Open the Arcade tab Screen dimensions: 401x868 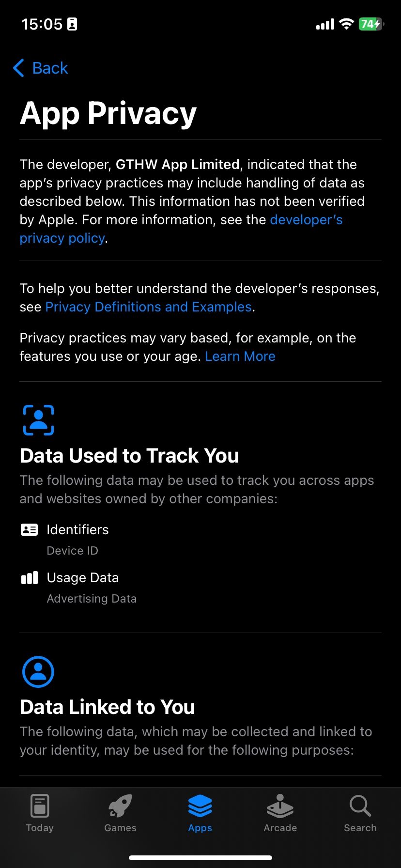click(280, 813)
